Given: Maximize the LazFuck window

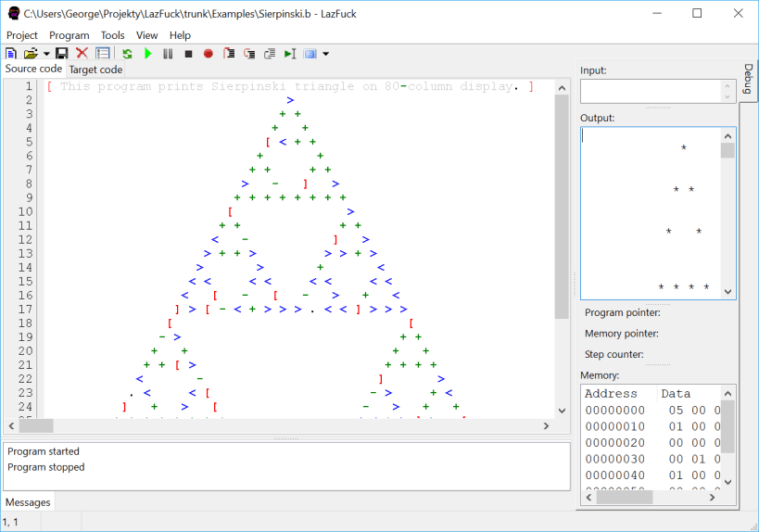Looking at the screenshot, I should [697, 13].
